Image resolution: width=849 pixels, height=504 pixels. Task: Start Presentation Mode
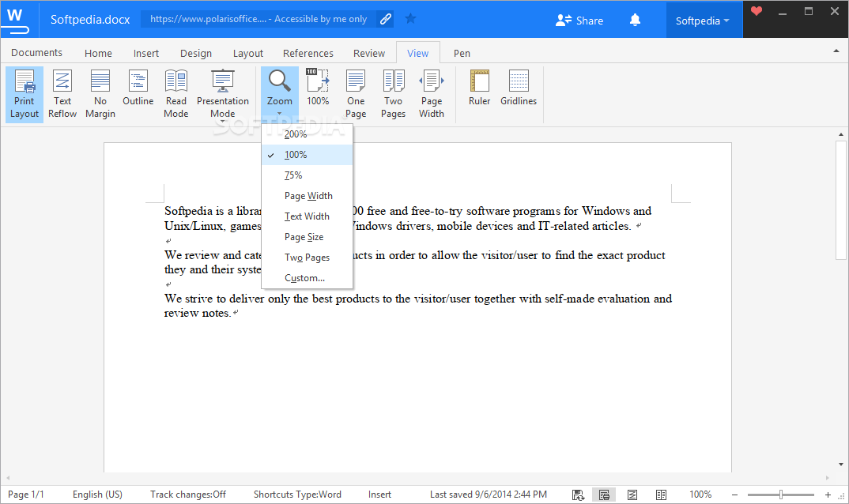(x=223, y=95)
